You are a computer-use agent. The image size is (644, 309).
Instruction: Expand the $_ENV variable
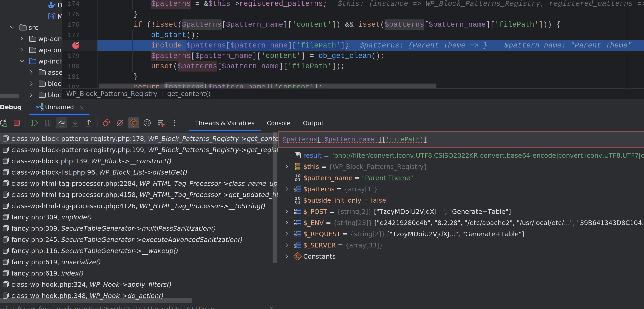coord(287,223)
